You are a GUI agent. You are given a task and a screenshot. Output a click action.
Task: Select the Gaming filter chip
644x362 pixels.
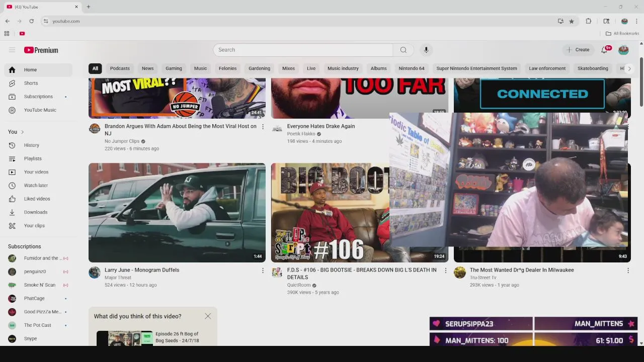pyautogui.click(x=174, y=68)
